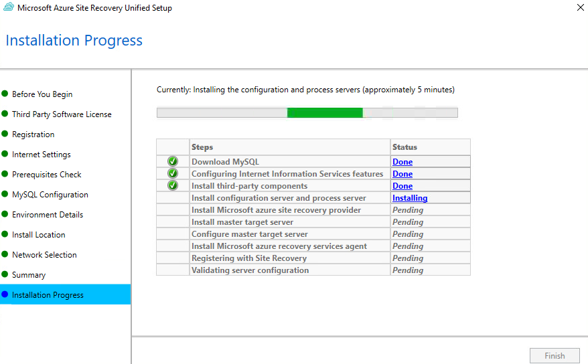Click checkmark beside Install third-party components

(x=173, y=185)
